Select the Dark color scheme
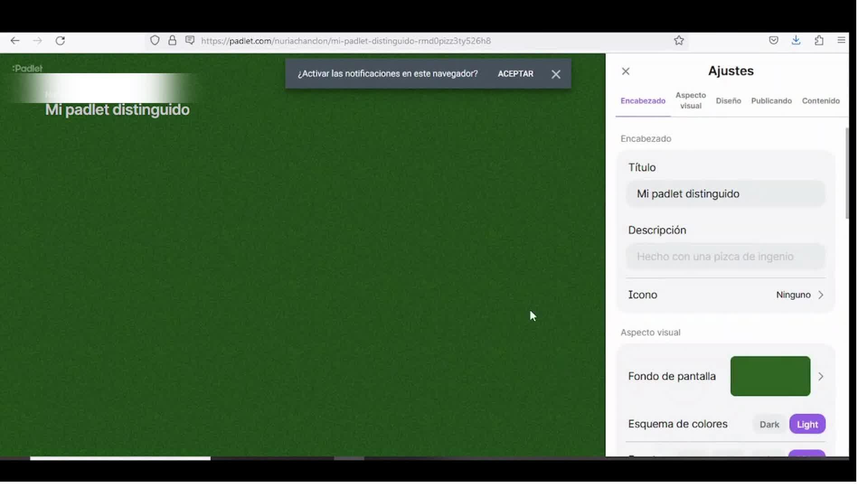The height and width of the screenshot is (488, 868). [x=769, y=425]
